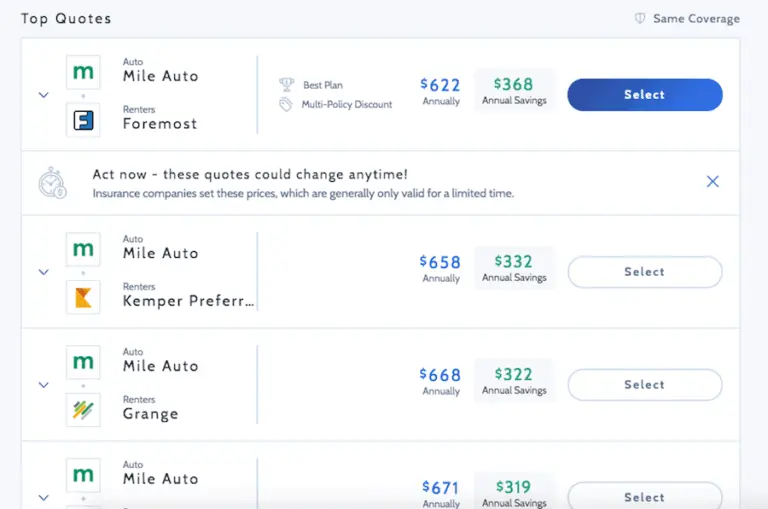The image size is (768, 509).
Task: Click the Kemper Preferred logo icon
Action: [83, 297]
